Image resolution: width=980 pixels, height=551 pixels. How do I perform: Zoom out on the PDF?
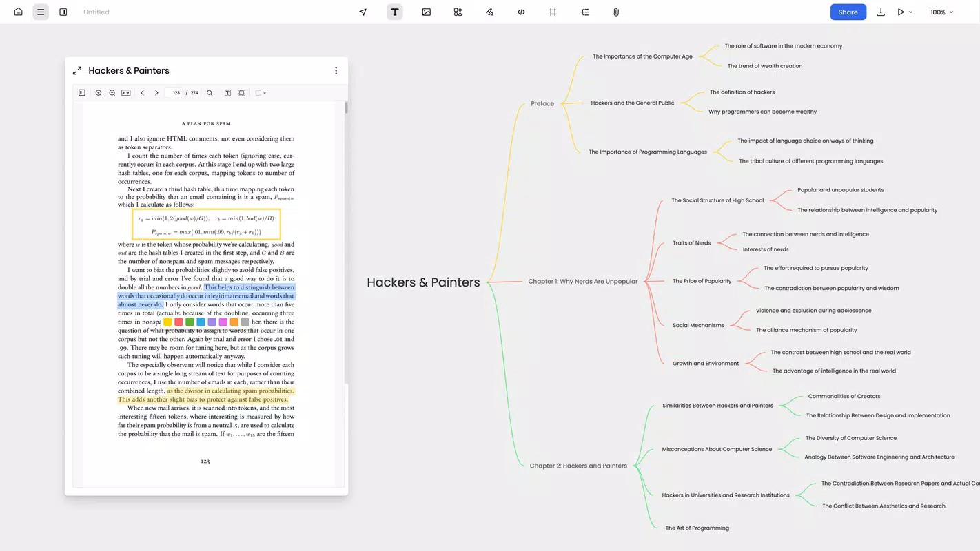[112, 92]
